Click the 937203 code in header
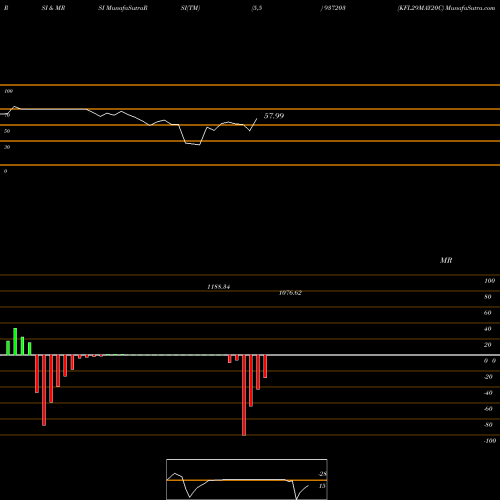Screen dimensions: 500x500 pyautogui.click(x=335, y=8)
